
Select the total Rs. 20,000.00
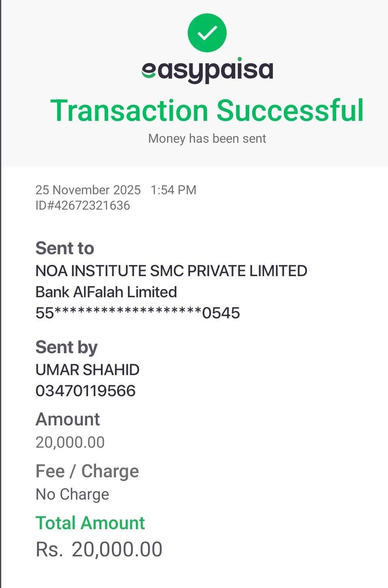(99, 549)
